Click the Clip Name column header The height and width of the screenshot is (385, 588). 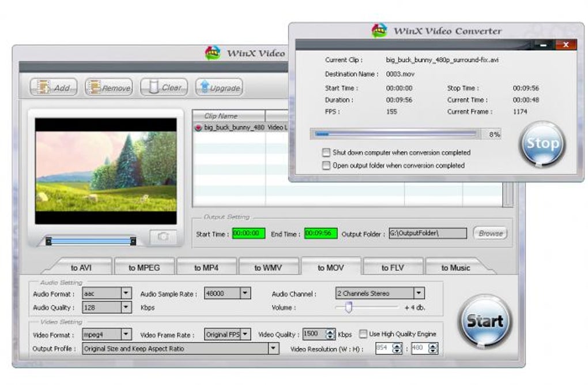click(x=228, y=115)
